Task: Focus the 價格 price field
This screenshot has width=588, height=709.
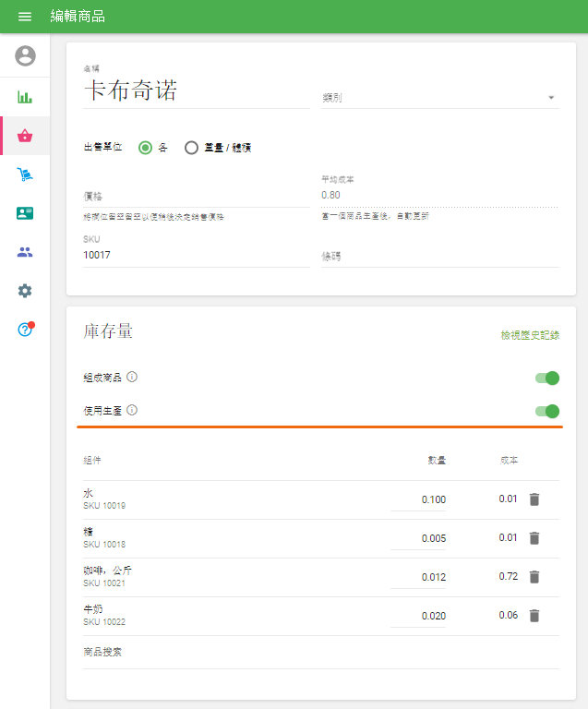Action: pos(197,197)
